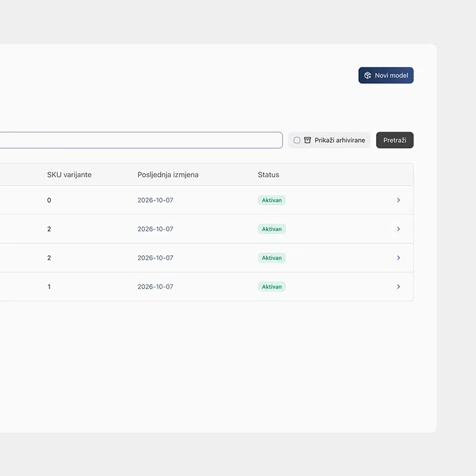Click the Pretraži search button
Screen dimensions: 476x476
[394, 140]
